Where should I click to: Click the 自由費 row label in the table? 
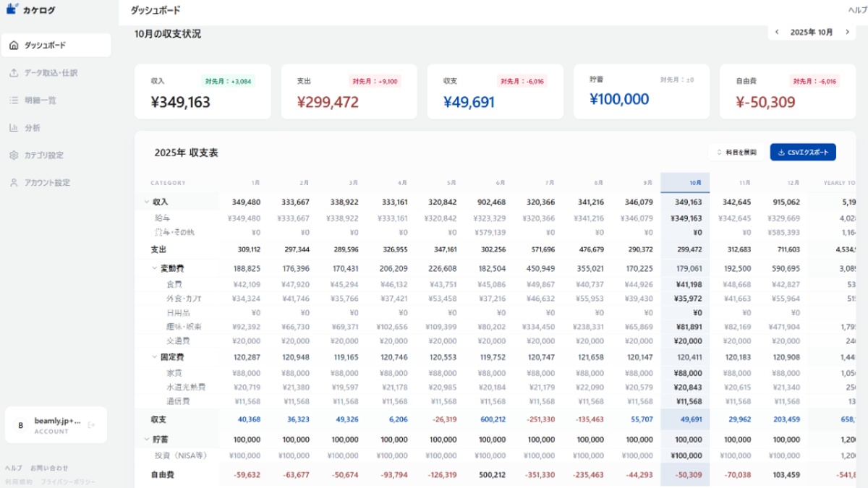click(162, 475)
